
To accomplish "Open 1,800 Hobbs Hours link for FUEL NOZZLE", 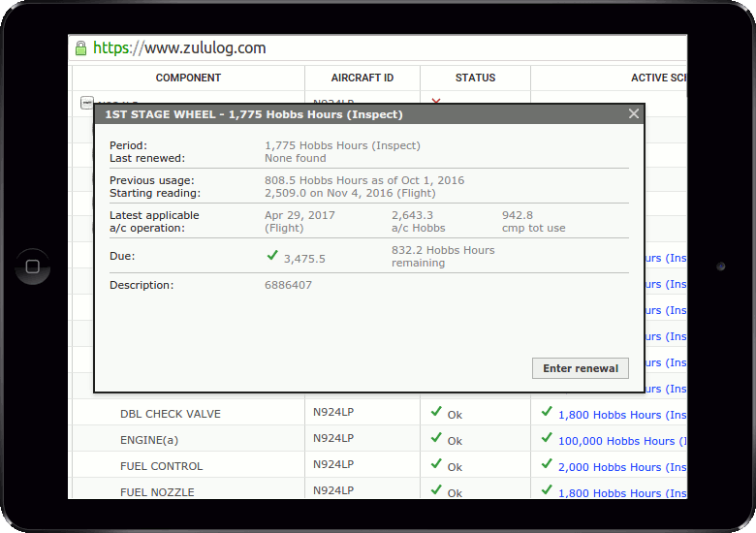I will [620, 493].
